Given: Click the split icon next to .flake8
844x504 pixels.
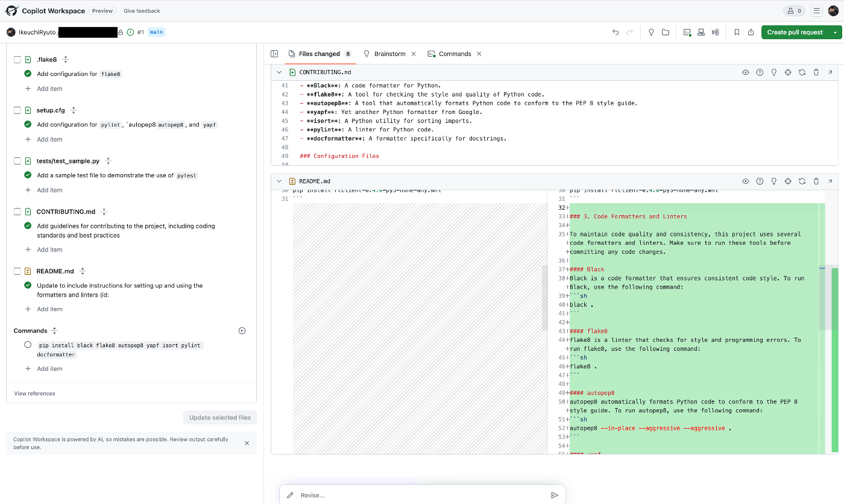Looking at the screenshot, I should point(66,60).
